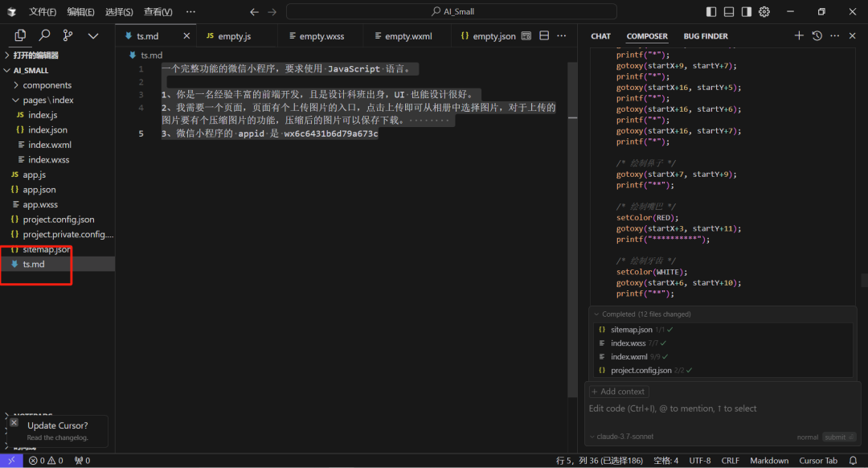Image resolution: width=868 pixels, height=468 pixels.
Task: Toggle the secondary sidebar layout button
Action: 747,11
